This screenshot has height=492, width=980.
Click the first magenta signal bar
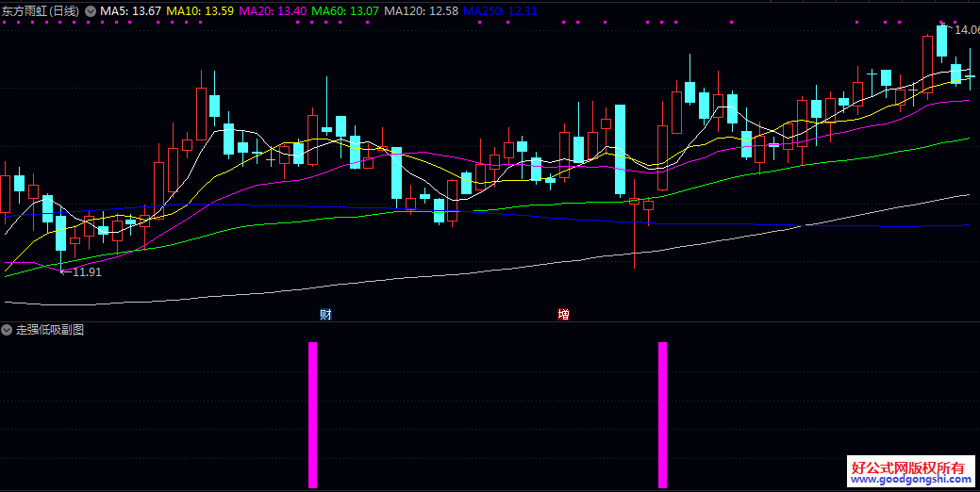(x=313, y=415)
